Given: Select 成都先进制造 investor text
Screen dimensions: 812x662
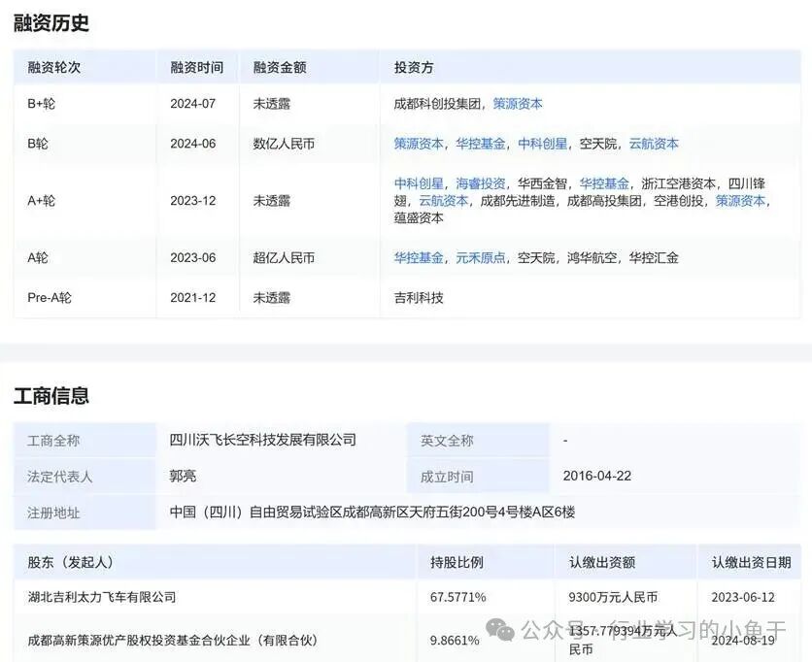Looking at the screenshot, I should click(518, 200).
